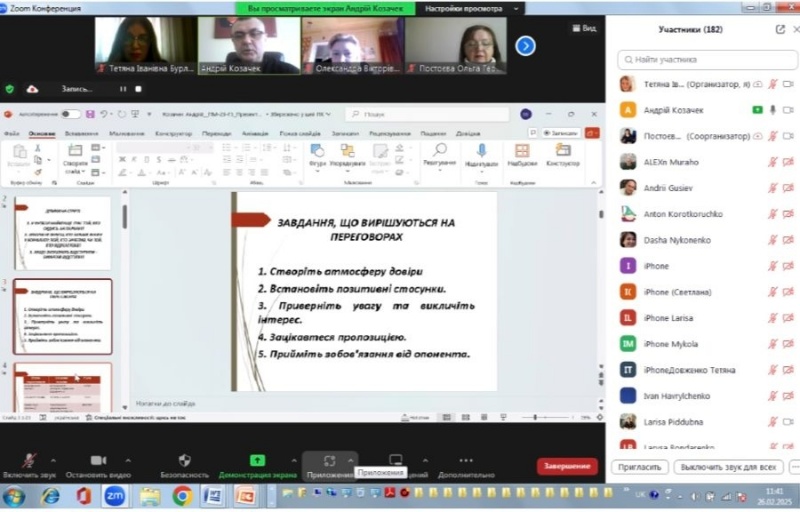Click the PowerPoint save icon
The height and width of the screenshot is (512, 800).
[90, 114]
